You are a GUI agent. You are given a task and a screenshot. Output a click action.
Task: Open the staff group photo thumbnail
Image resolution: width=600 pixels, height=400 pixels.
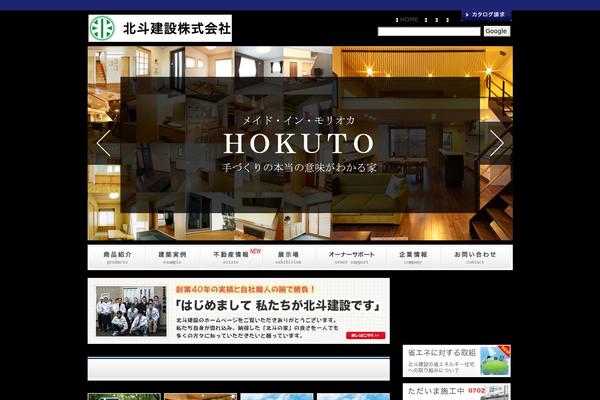(131, 311)
